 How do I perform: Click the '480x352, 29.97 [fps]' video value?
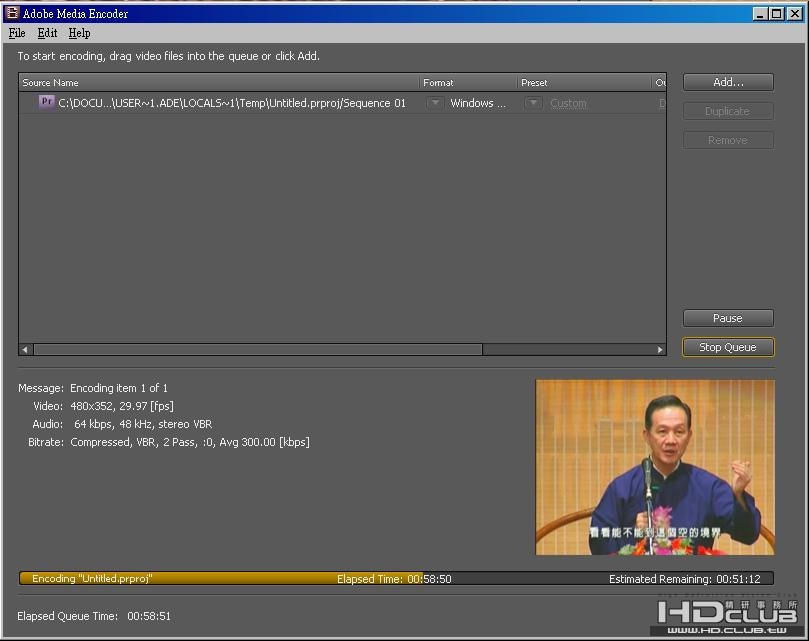pyautogui.click(x=122, y=406)
